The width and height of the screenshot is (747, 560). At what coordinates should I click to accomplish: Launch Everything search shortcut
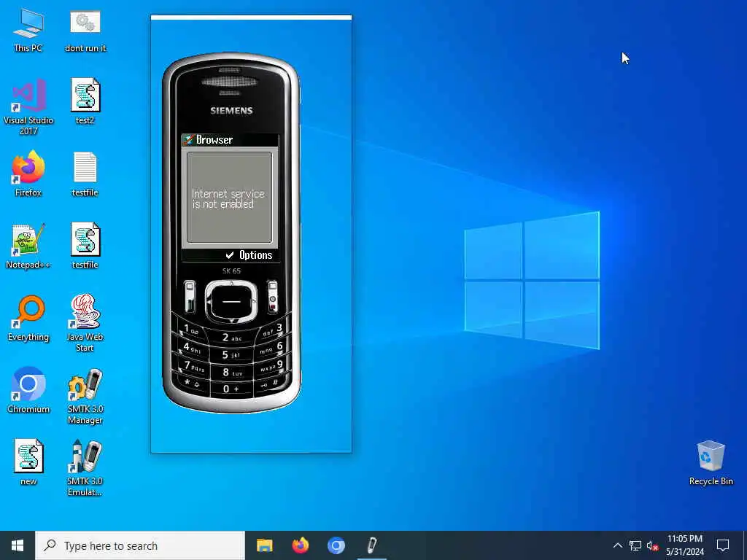click(x=28, y=319)
